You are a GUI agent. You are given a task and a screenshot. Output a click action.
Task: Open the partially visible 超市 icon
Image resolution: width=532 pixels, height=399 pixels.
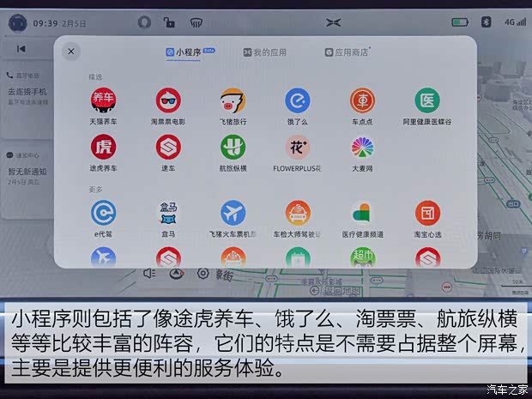point(363,257)
